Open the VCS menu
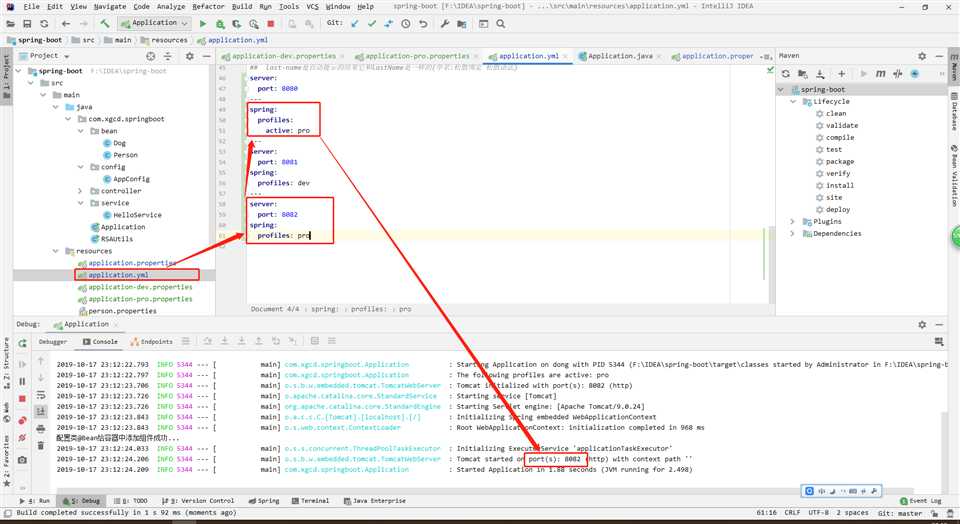The width and height of the screenshot is (960, 524). tap(312, 6)
